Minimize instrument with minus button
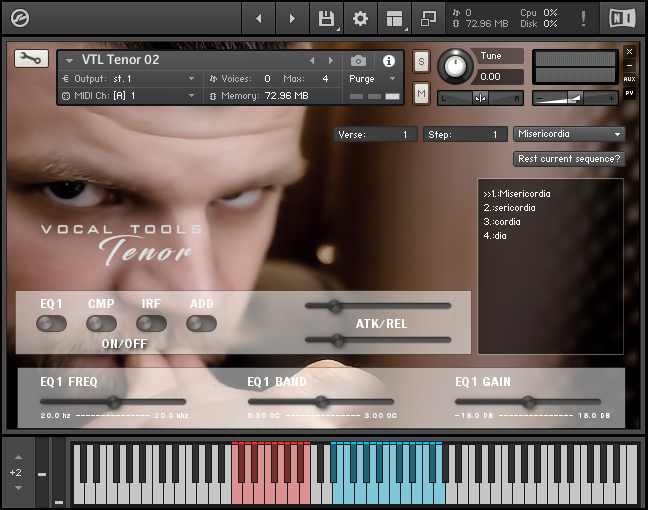The image size is (648, 510). click(629, 65)
